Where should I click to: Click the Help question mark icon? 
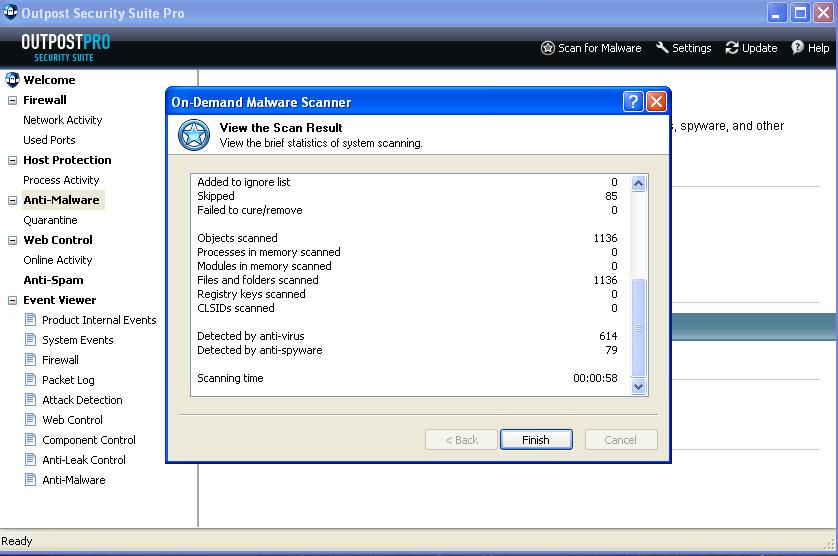pos(797,47)
